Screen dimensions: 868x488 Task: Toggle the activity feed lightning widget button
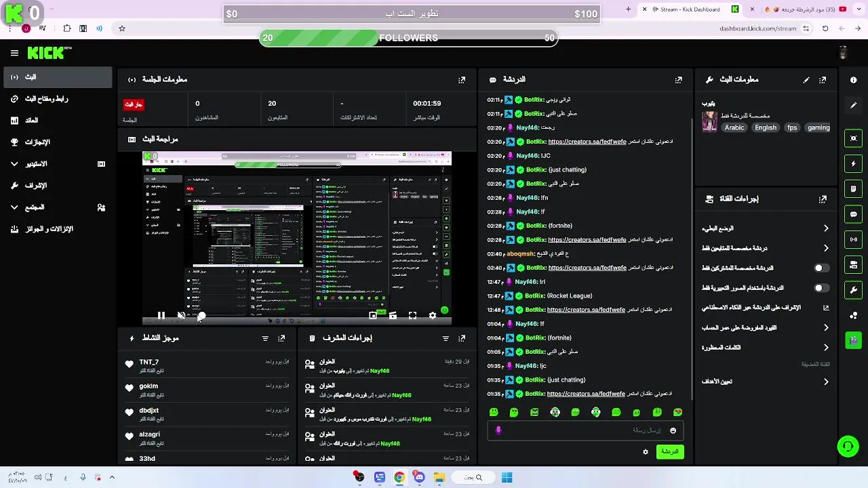click(x=853, y=163)
